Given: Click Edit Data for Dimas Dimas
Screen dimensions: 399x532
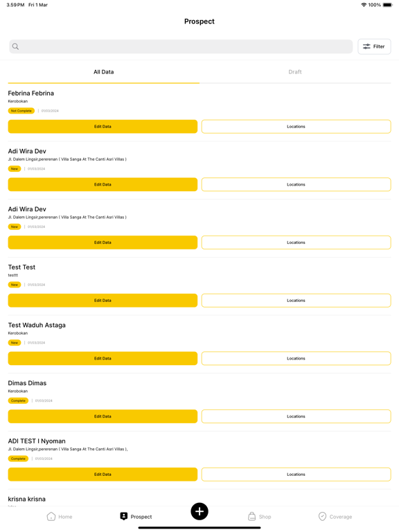Looking at the screenshot, I should click(x=103, y=416).
